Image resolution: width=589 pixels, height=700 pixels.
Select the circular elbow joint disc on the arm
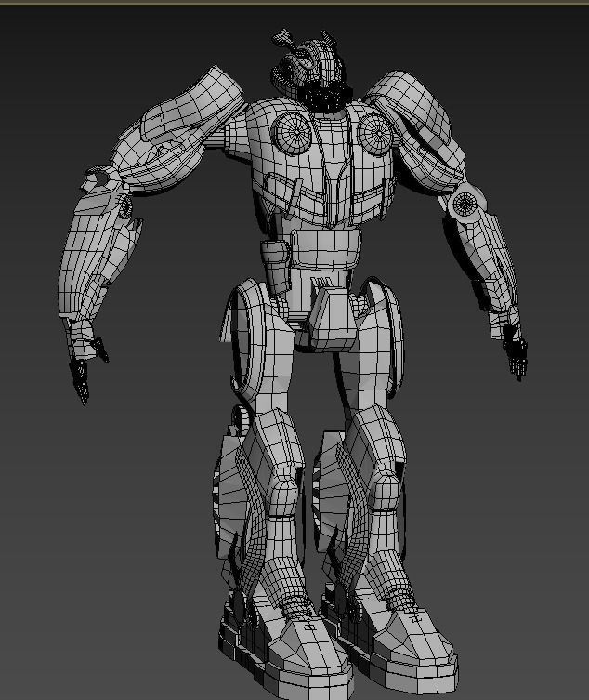pos(465,204)
